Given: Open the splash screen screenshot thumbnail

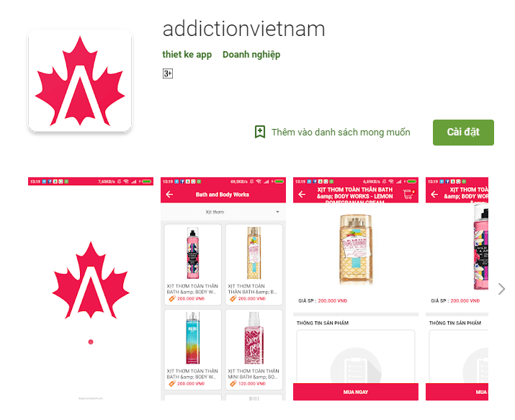Looking at the screenshot, I should [91, 289].
